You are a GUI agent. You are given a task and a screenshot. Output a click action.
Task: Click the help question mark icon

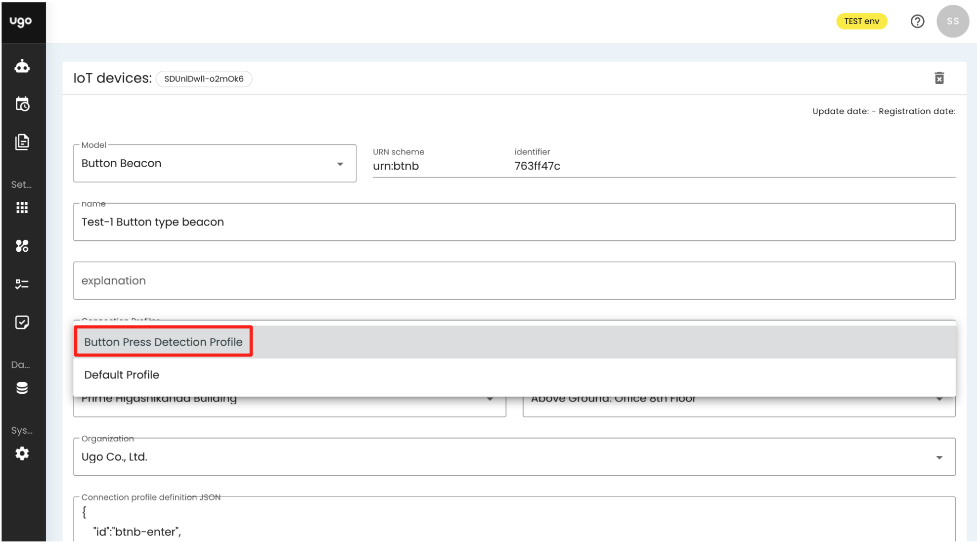pos(918,21)
